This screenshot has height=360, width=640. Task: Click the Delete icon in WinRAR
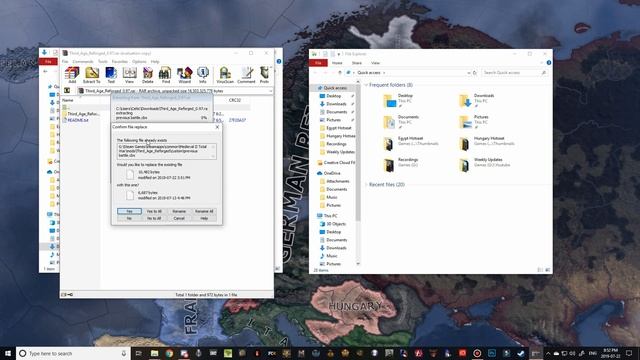point(148,74)
